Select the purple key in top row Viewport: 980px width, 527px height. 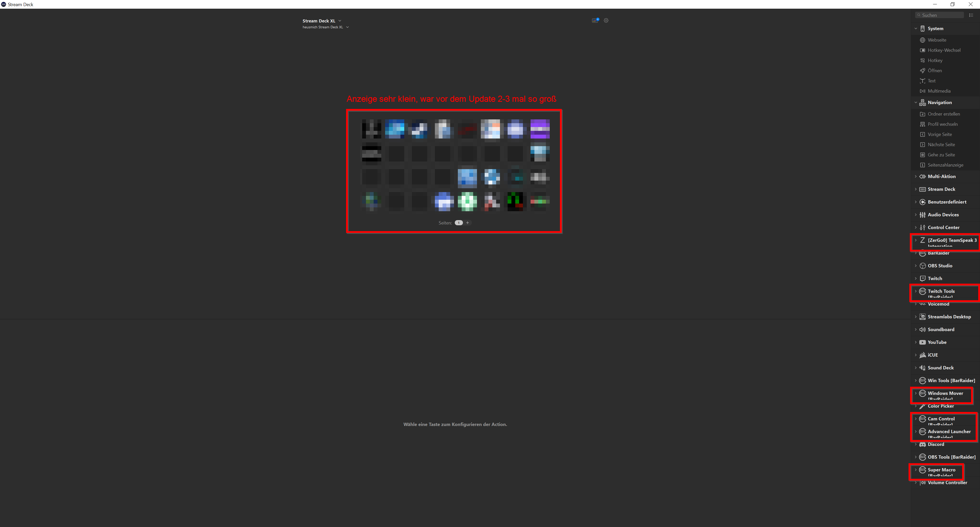coord(540,129)
